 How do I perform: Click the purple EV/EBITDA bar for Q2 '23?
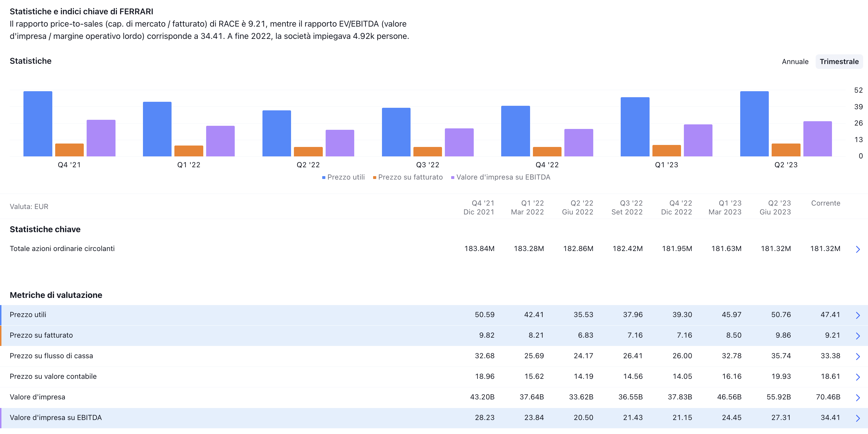(x=817, y=139)
